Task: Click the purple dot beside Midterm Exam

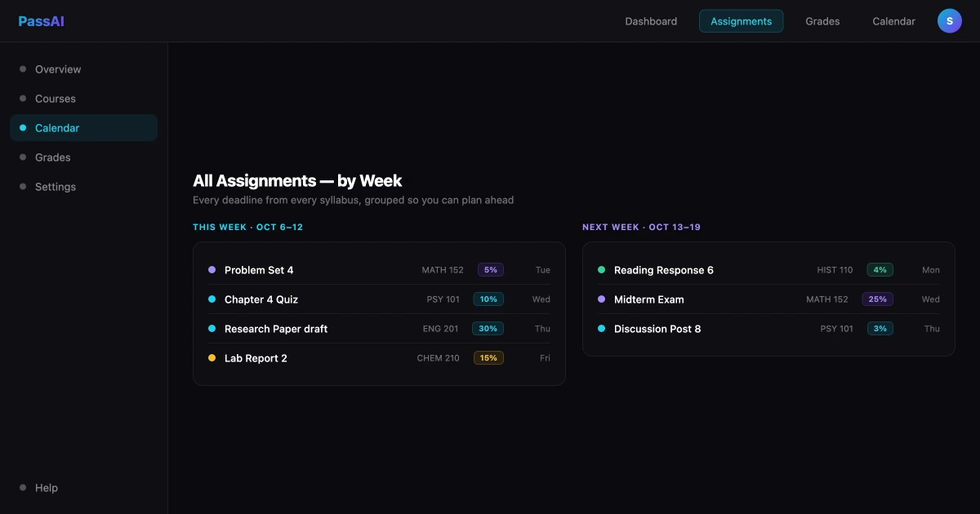Action: pyautogui.click(x=602, y=299)
